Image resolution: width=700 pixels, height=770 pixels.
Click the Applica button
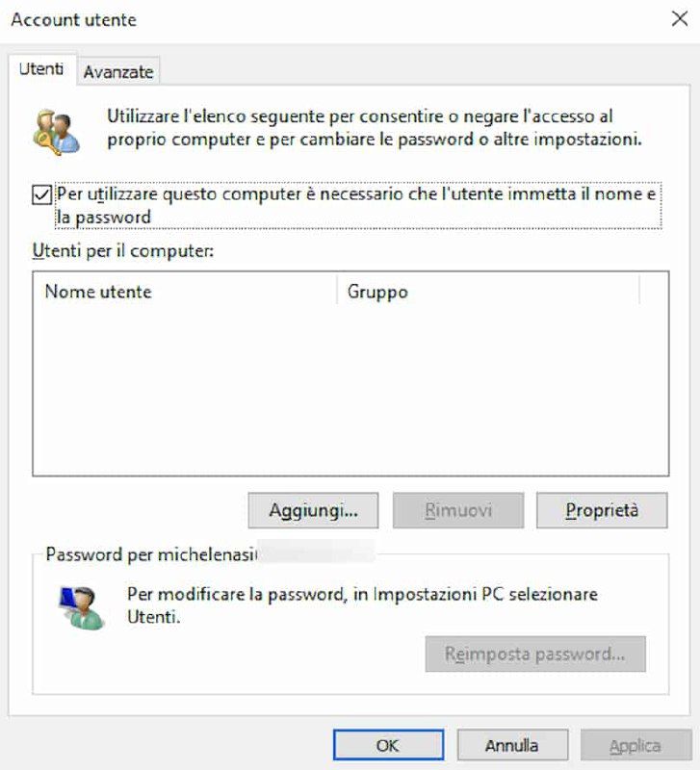tap(635, 745)
